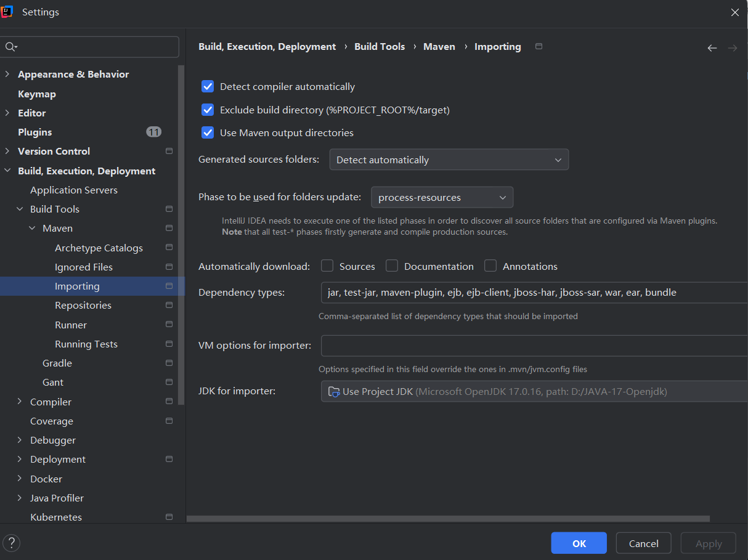Click project-level icon next to breadcrumb Importing
Screen dimensions: 748x560
[x=539, y=46]
